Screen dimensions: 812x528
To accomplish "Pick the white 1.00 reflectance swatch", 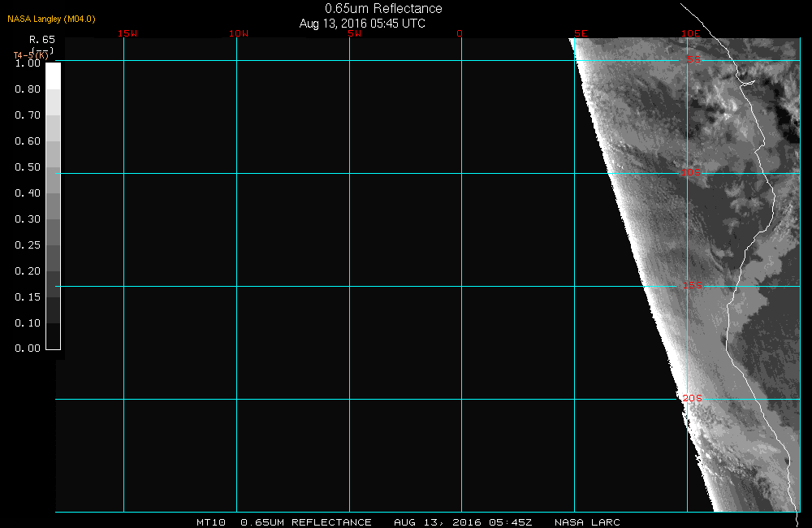I will click(x=53, y=76).
